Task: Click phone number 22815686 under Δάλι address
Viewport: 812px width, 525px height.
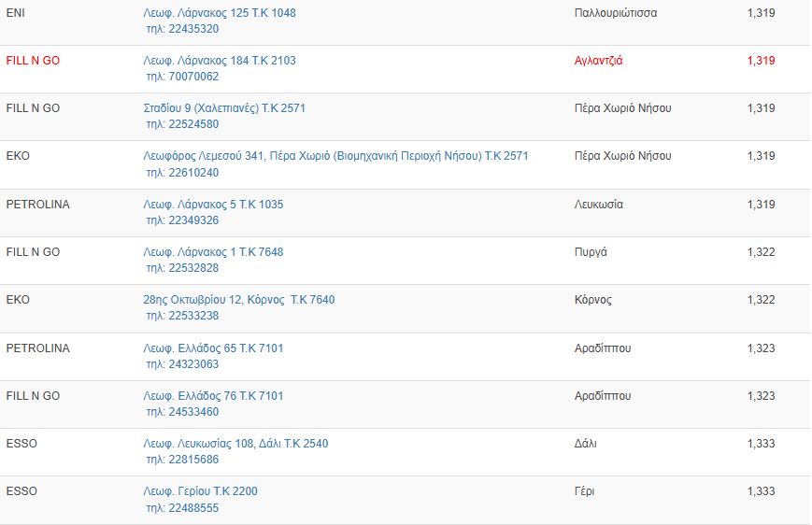Action: 192,460
